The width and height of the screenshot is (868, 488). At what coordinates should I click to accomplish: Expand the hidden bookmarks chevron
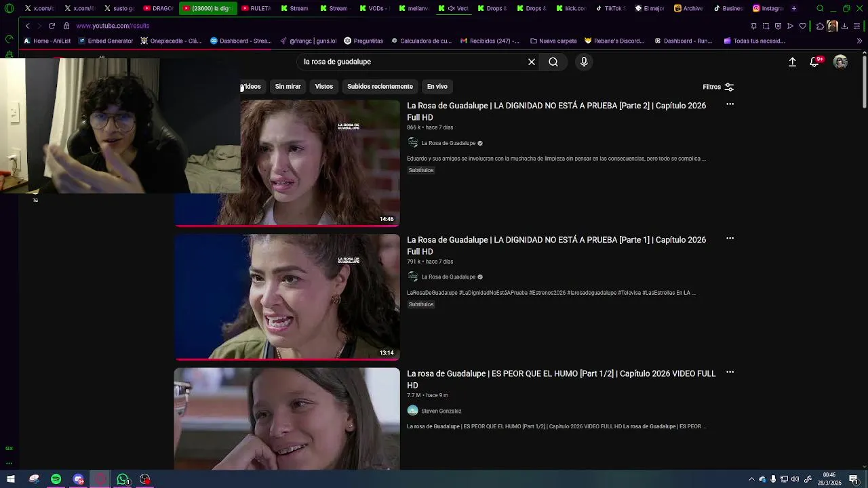[859, 41]
